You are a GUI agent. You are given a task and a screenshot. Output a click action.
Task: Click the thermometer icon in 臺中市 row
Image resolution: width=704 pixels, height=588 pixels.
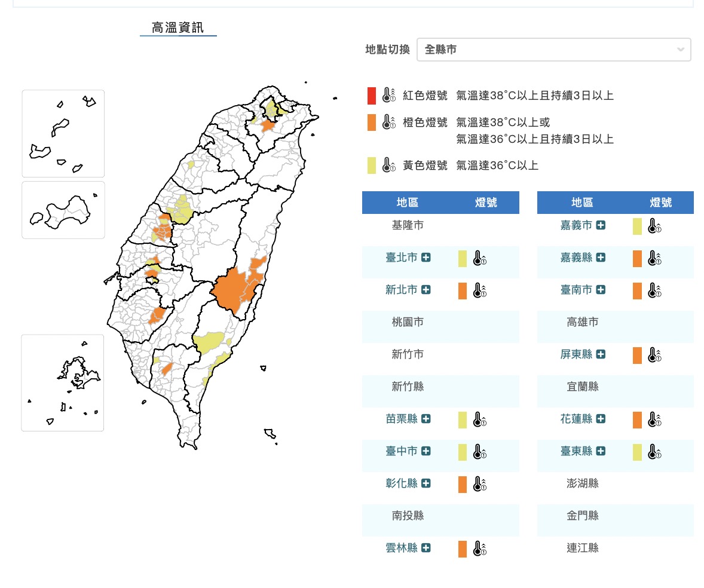coord(479,452)
